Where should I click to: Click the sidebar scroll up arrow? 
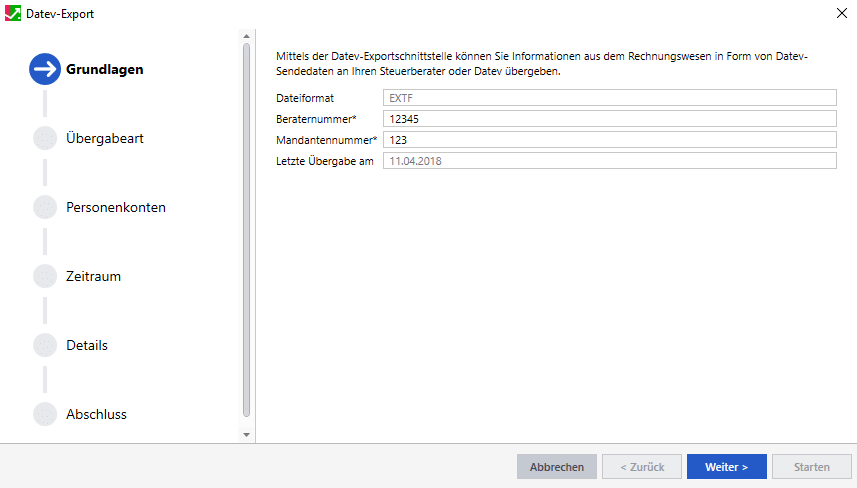click(x=246, y=36)
